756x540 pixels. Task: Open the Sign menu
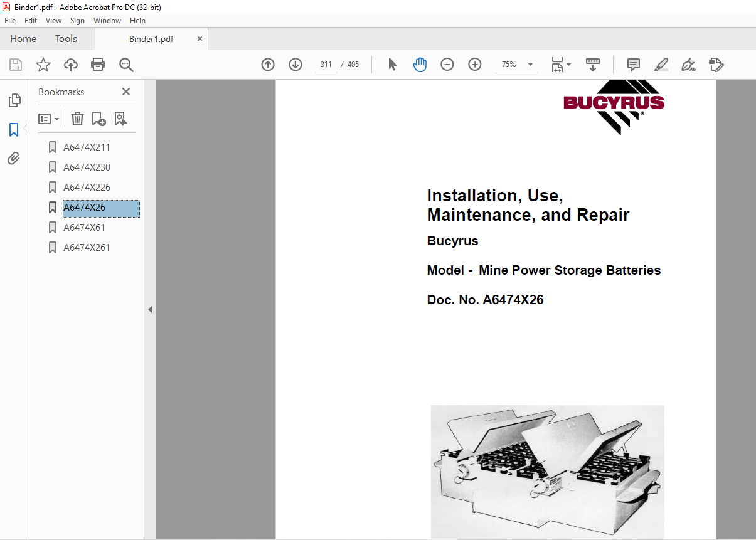(x=77, y=21)
